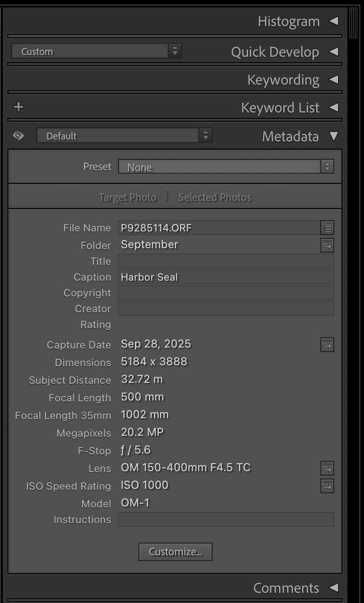This screenshot has height=603, width=364.
Task: Switch to Target Photo mode
Action: [x=128, y=197]
